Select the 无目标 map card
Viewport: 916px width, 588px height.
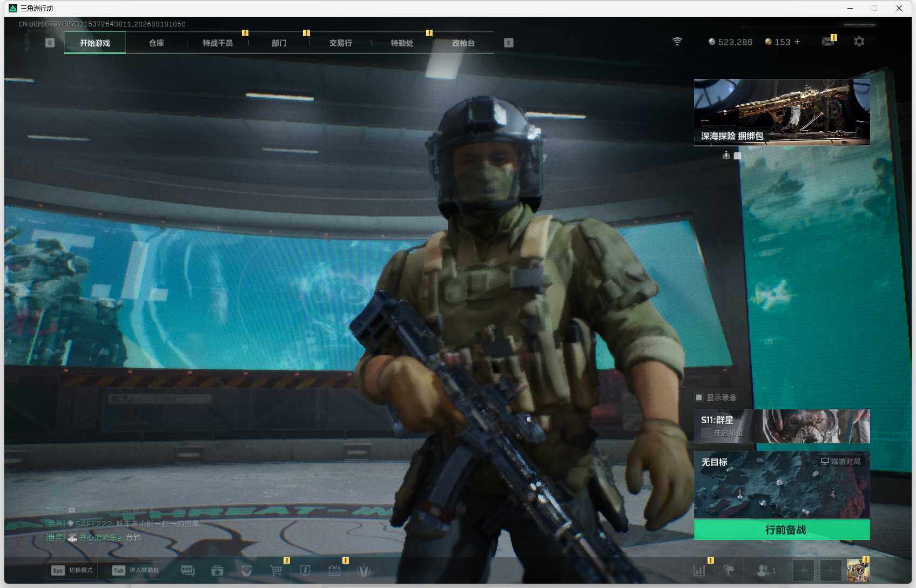coord(782,485)
